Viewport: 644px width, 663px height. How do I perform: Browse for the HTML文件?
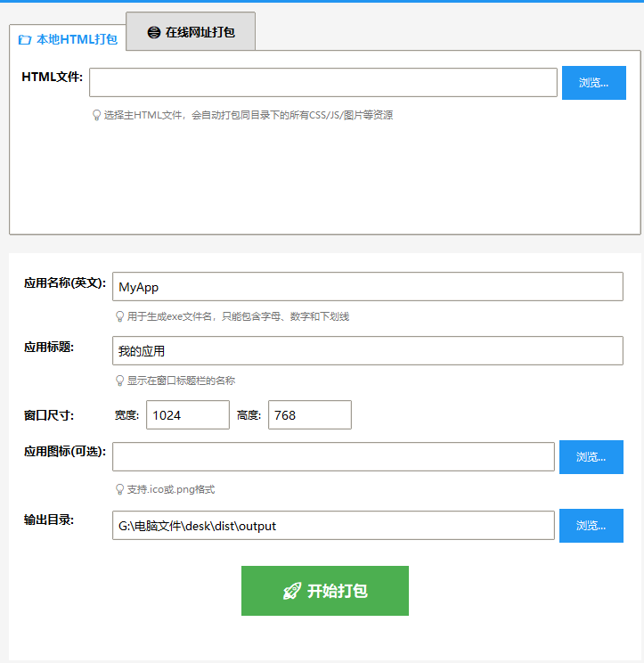pos(593,83)
